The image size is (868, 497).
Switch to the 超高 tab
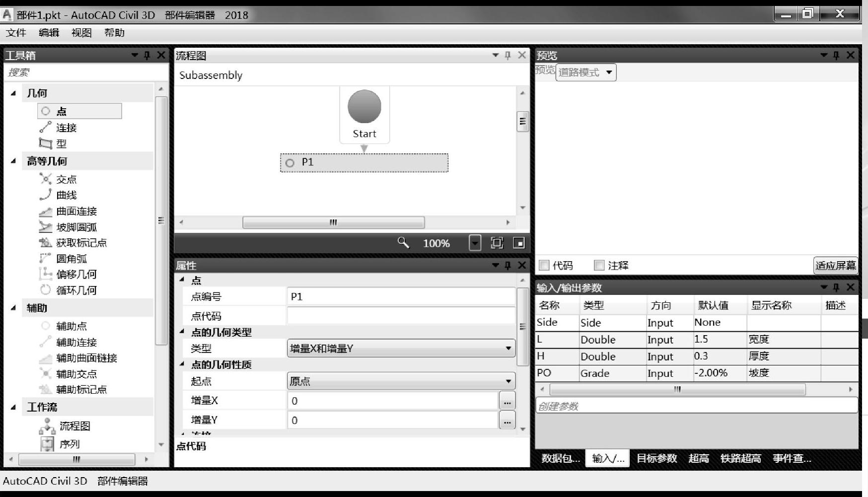click(699, 458)
